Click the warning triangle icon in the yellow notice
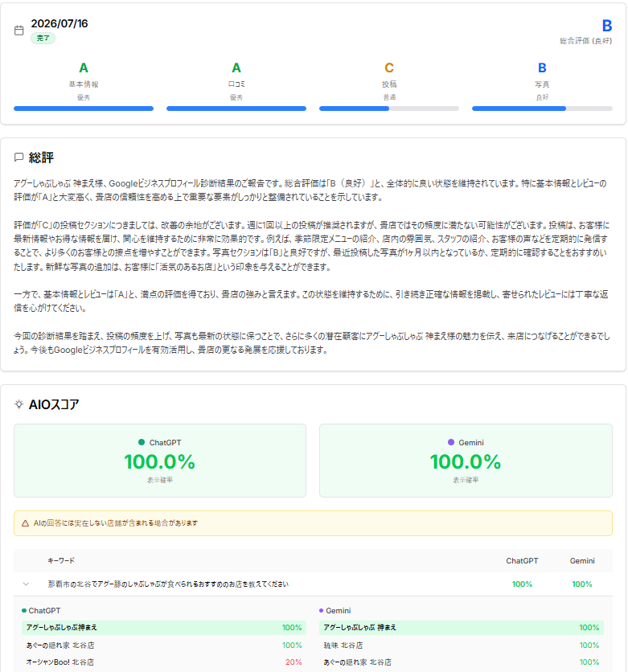Image resolution: width=628 pixels, height=672 pixels. (x=25, y=523)
